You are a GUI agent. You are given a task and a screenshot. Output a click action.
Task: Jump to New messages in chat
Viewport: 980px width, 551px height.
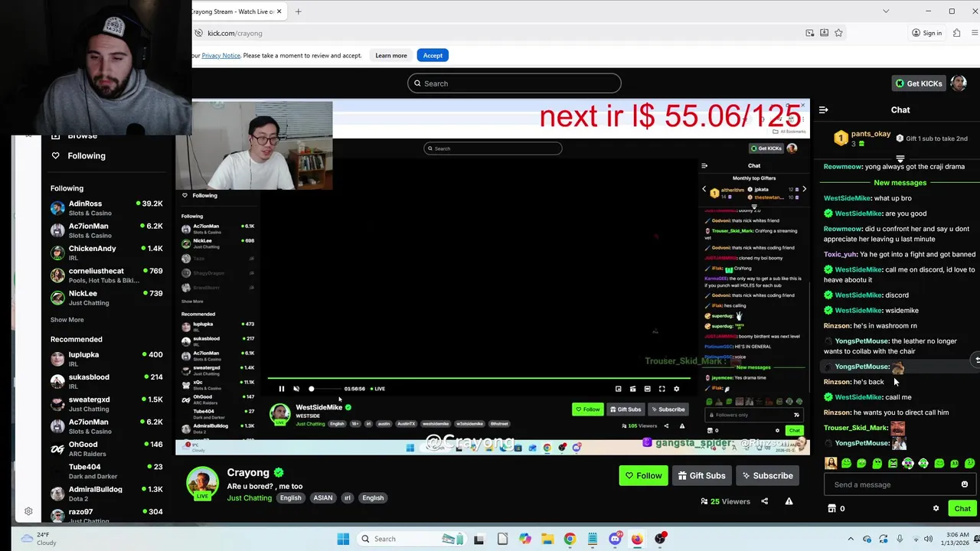[900, 183]
